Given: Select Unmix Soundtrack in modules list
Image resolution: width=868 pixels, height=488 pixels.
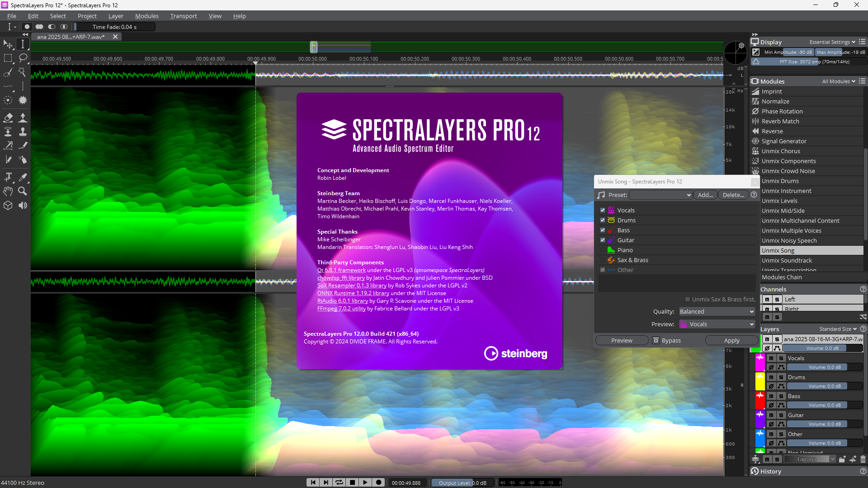Looking at the screenshot, I should tap(787, 261).
